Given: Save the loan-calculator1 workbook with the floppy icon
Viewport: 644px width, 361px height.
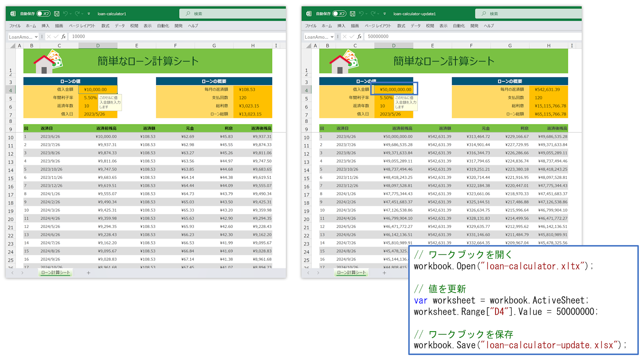Looking at the screenshot, I should (57, 14).
